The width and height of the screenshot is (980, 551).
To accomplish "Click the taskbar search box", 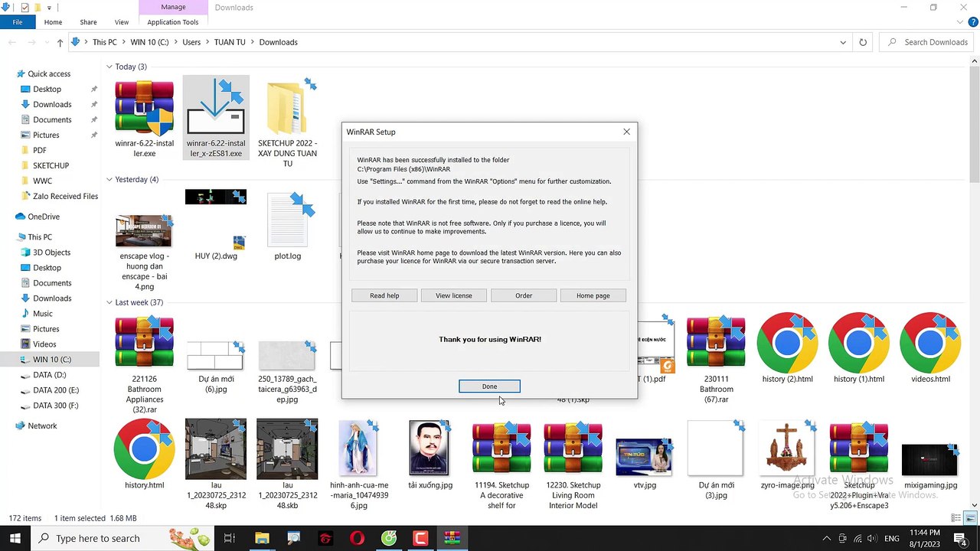I will (x=122, y=538).
